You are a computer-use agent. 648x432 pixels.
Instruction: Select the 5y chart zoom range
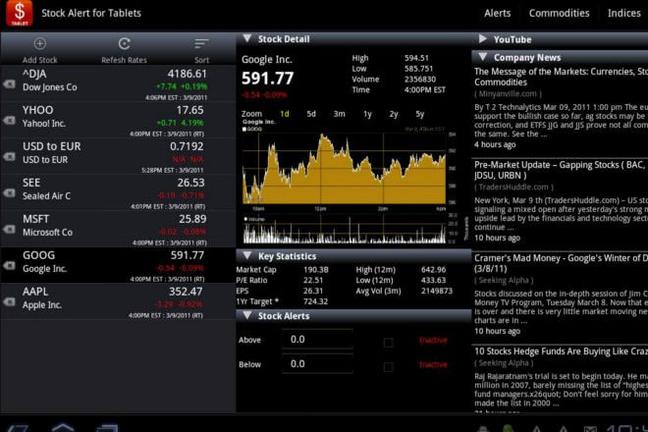(420, 114)
